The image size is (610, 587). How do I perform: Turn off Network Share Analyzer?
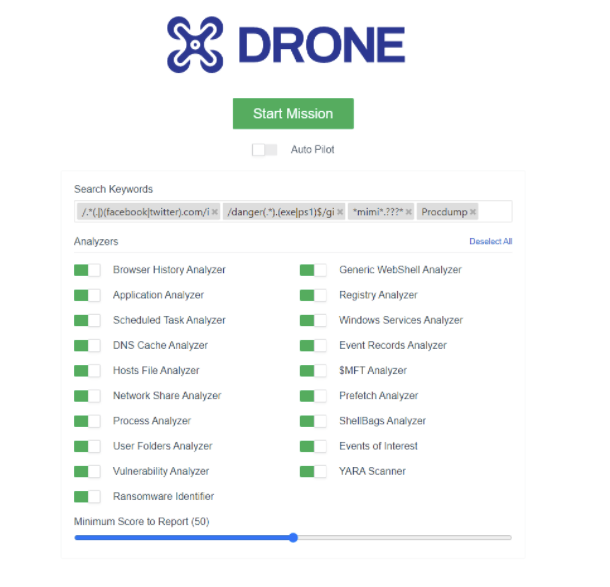pos(87,396)
